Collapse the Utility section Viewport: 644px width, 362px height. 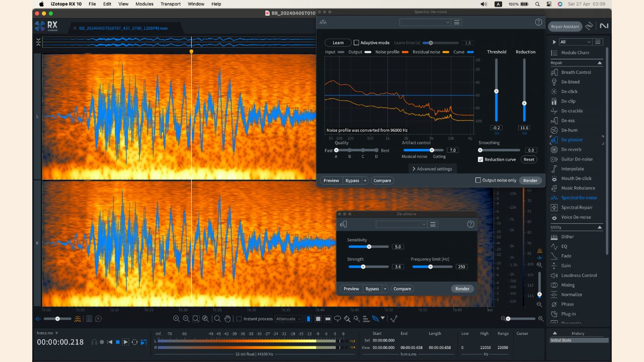click(600, 227)
